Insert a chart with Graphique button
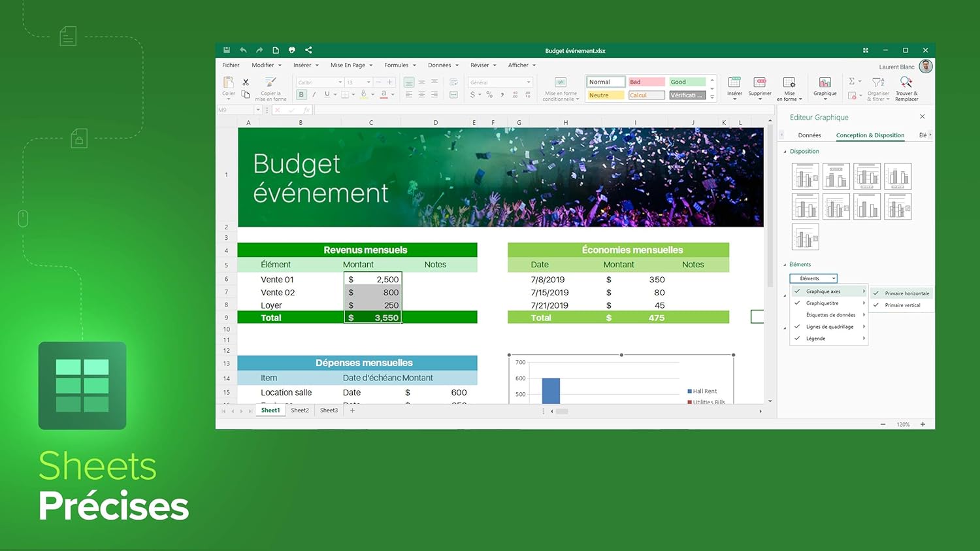 click(x=825, y=87)
